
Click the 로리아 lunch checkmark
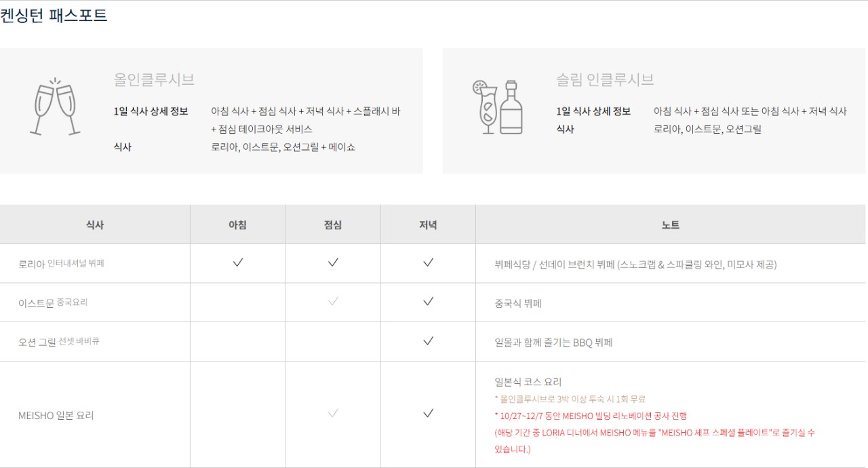point(333,262)
